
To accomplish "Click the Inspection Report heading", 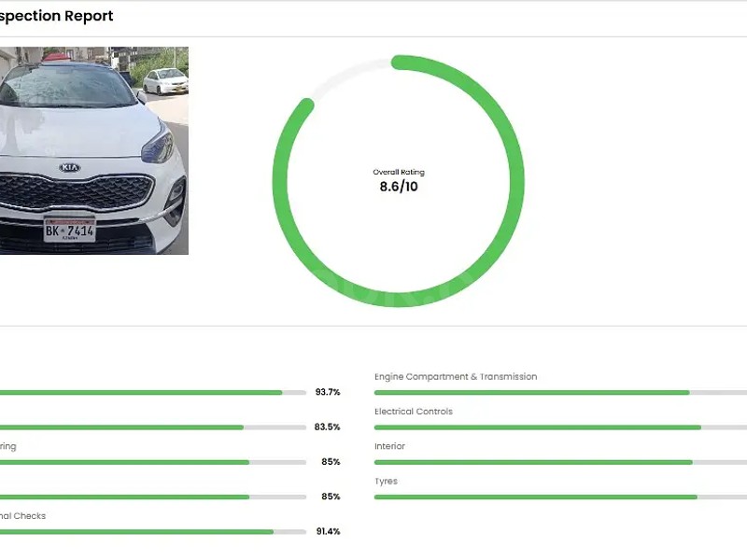I will click(x=56, y=16).
